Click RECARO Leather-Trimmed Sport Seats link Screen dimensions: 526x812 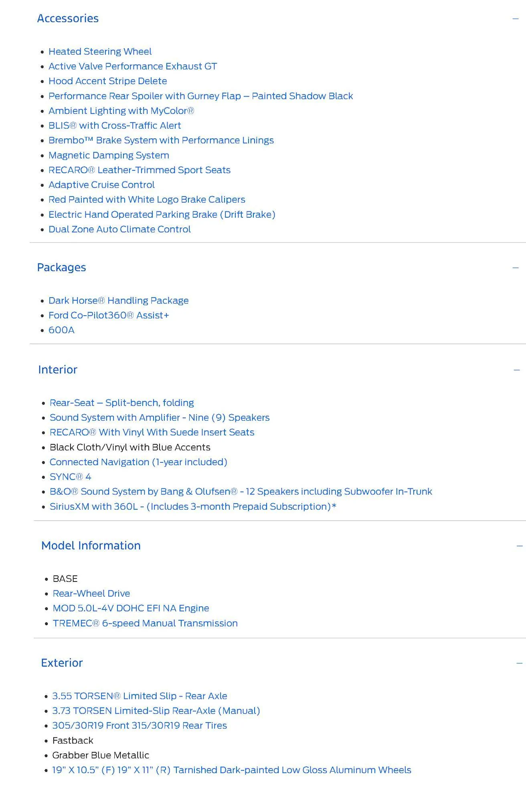[x=140, y=170]
